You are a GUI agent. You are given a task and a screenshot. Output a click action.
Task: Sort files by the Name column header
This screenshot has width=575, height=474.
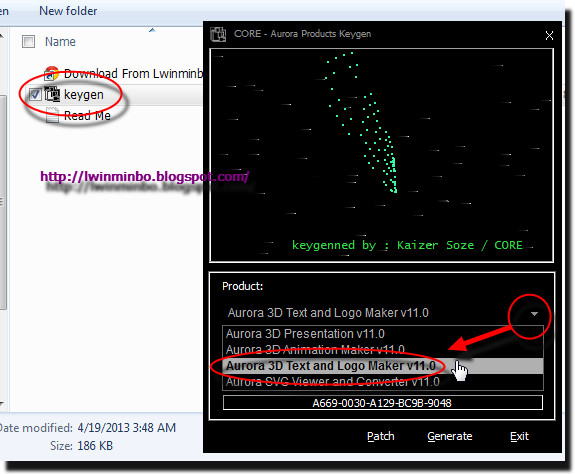tap(61, 42)
